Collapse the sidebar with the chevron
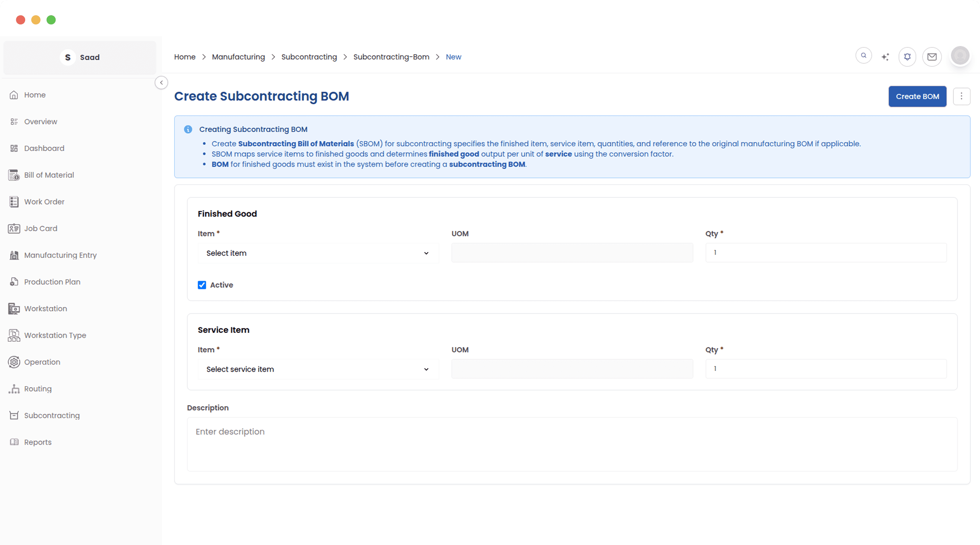 [161, 82]
